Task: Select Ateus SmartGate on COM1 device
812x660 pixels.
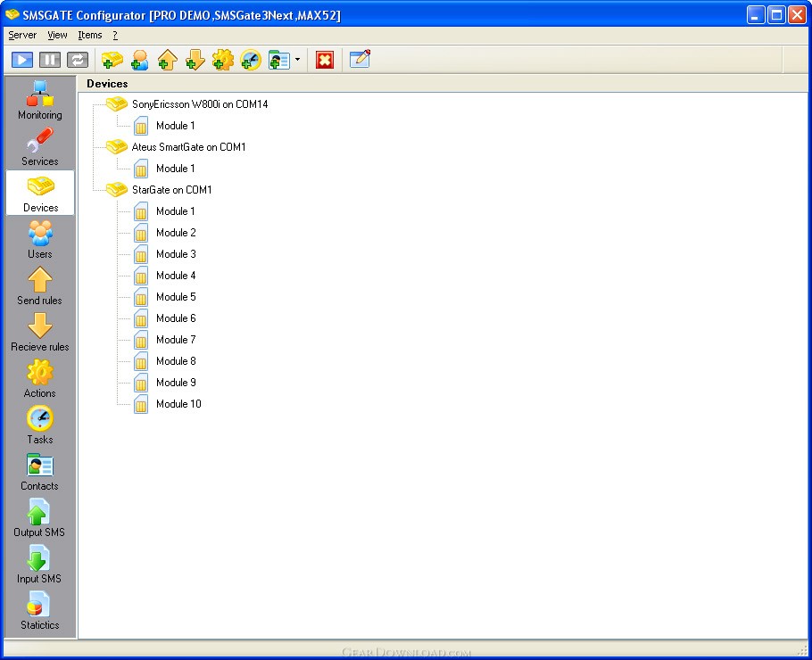Action: (188, 147)
